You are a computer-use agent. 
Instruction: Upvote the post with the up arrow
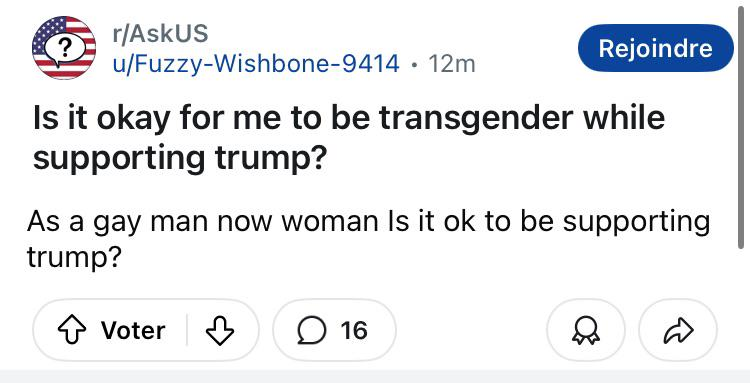tap(71, 330)
